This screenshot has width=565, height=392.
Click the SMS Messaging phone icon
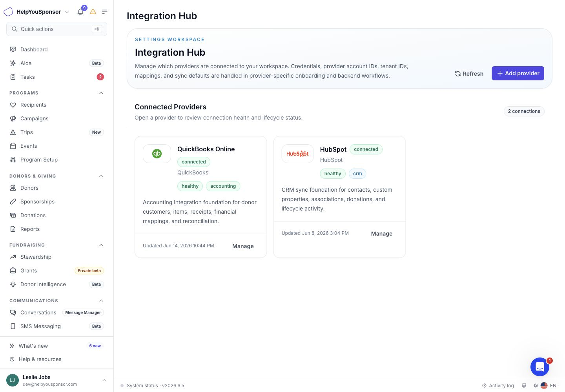13,326
